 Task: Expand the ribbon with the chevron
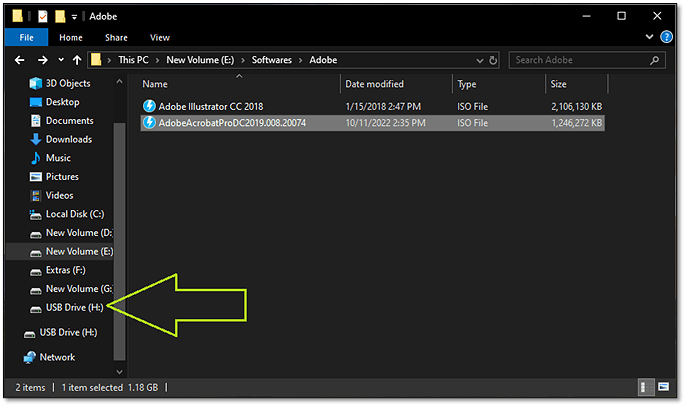pos(650,37)
